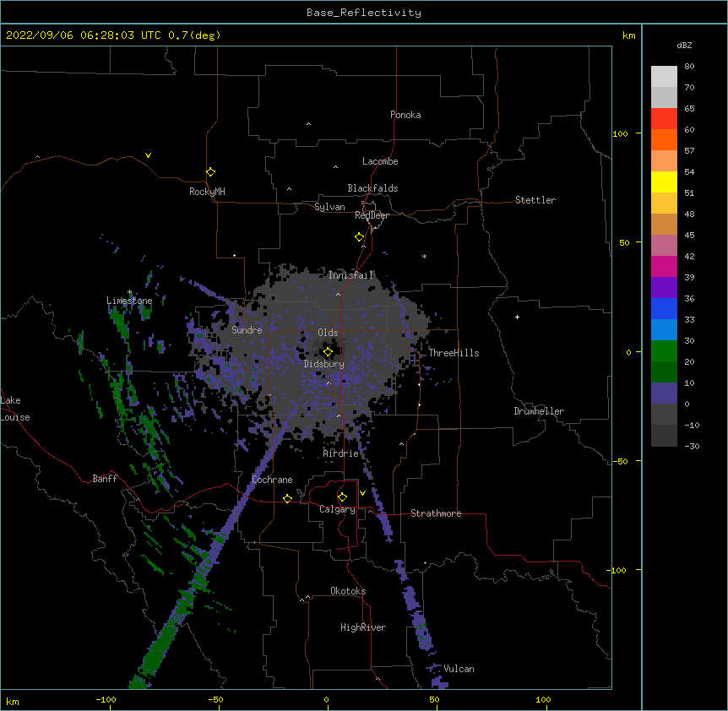Click the timestamp 2022/09/06 06:28:03 UTC
Screen dimensions: 728x711
pyautogui.click(x=84, y=35)
